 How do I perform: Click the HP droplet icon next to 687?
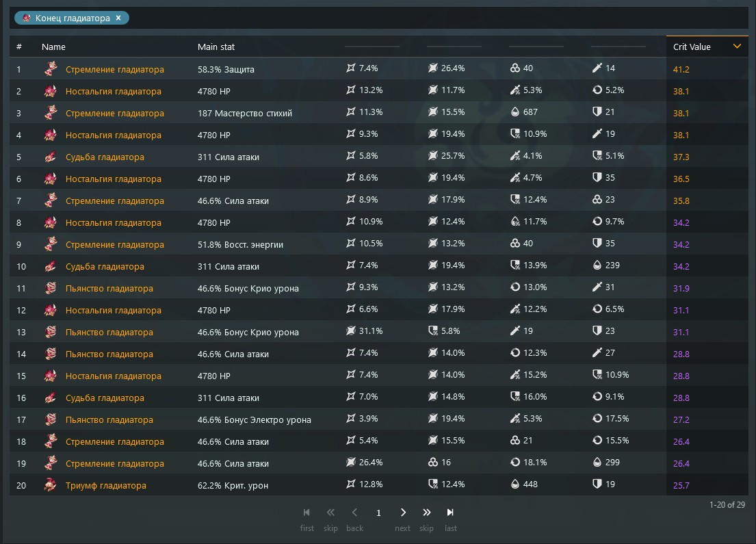point(515,112)
